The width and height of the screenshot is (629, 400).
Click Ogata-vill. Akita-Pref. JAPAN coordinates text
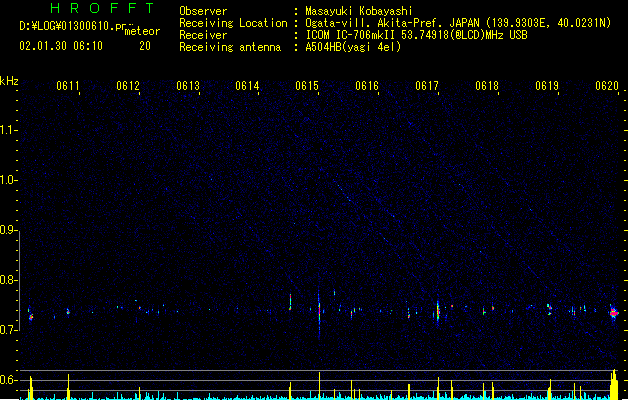tap(458, 23)
